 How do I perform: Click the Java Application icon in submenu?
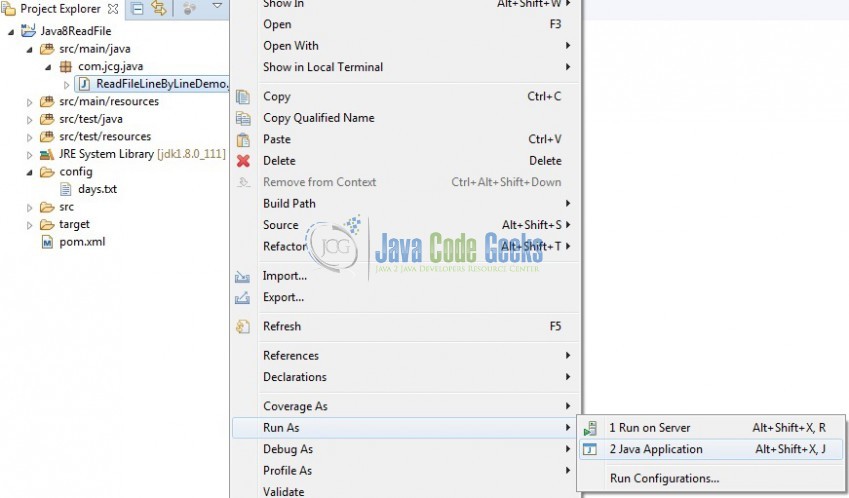click(590, 449)
